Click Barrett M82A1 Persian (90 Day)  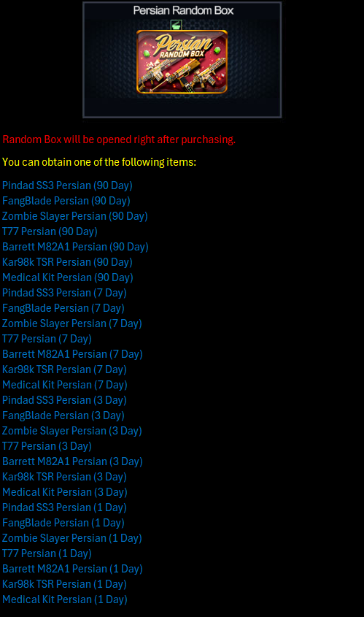tap(75, 247)
